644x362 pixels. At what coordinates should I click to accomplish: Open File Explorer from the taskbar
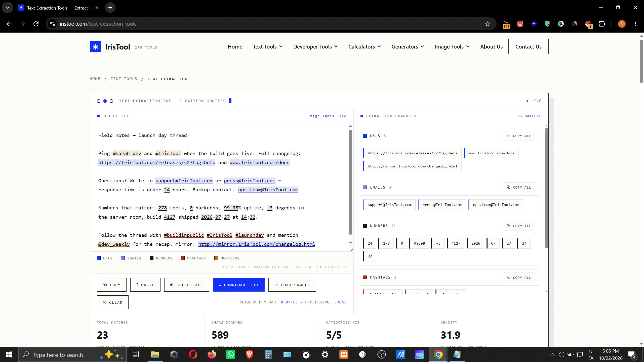tap(155, 355)
